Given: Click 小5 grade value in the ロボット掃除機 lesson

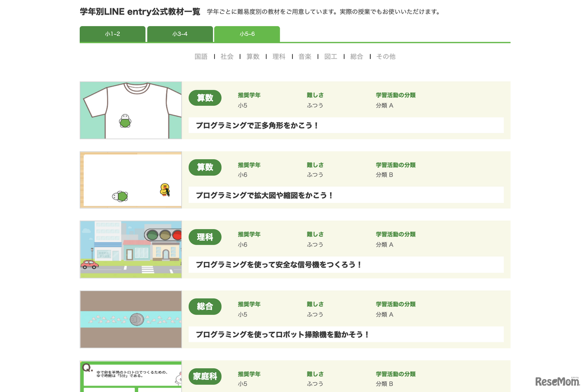Looking at the screenshot, I should [x=243, y=315].
